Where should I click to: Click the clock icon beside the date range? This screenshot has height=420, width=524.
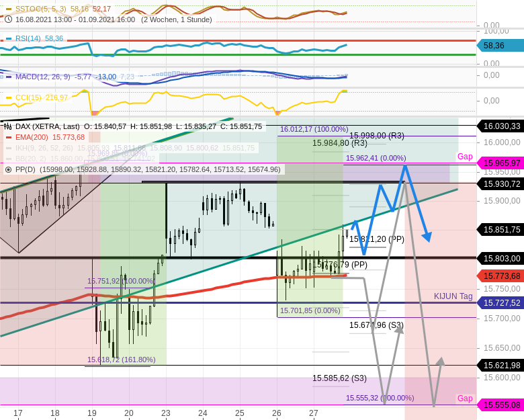[x=9, y=19]
